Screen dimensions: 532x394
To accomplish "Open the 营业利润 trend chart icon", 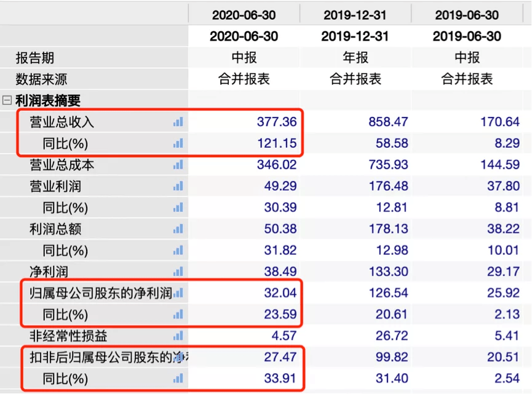I will pyautogui.click(x=178, y=187).
